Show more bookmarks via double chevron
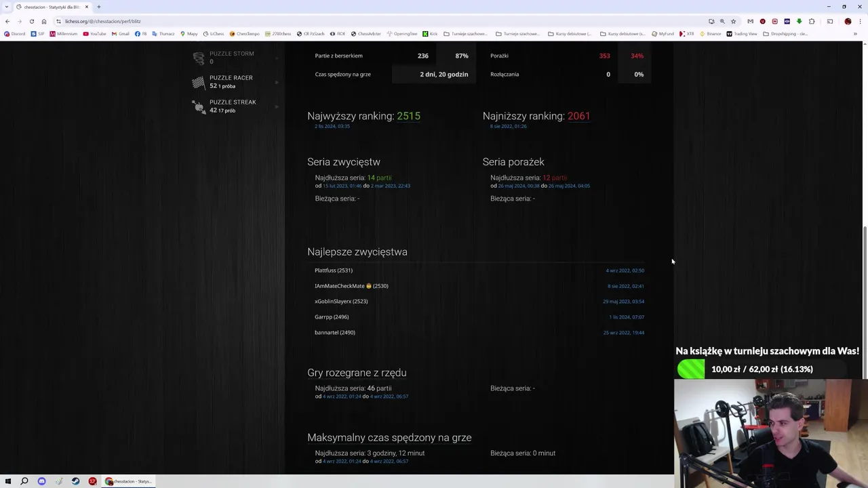The width and height of the screenshot is (868, 488). pos(856,34)
